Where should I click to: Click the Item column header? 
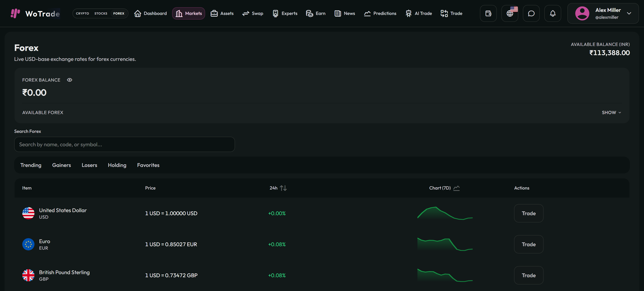(27, 188)
